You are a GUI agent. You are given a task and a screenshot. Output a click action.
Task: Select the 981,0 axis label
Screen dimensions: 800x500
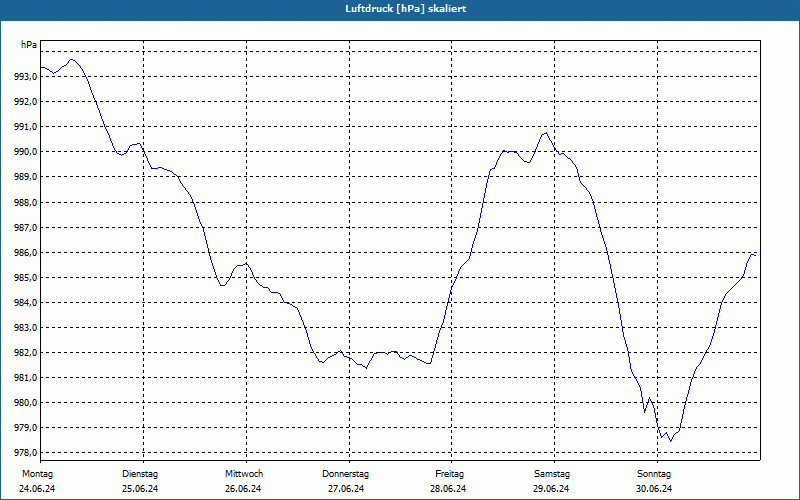(x=26, y=378)
